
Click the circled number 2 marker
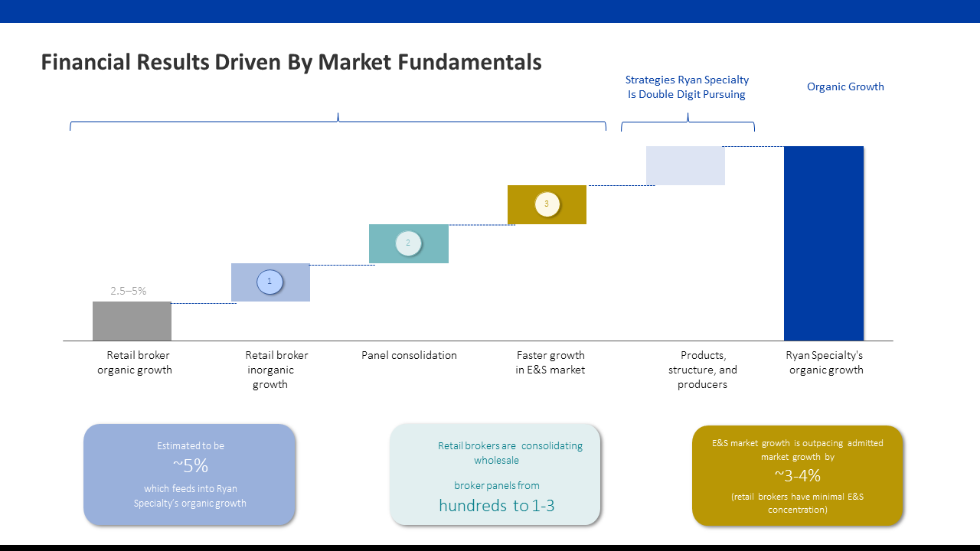[408, 243]
